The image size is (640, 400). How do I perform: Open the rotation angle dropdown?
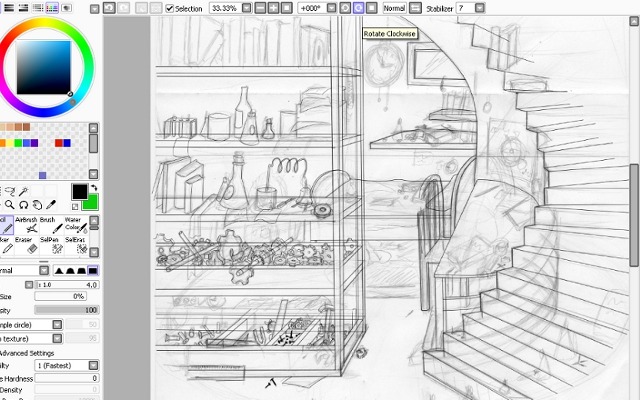[x=332, y=8]
